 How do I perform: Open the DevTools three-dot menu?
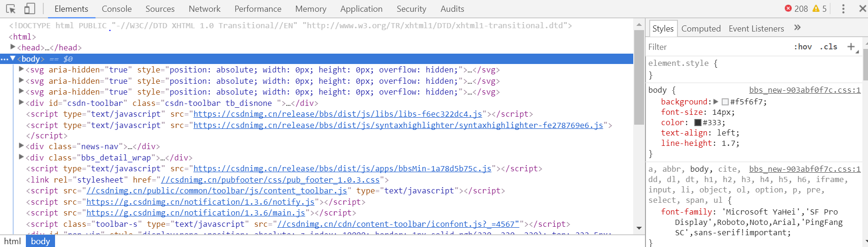843,8
